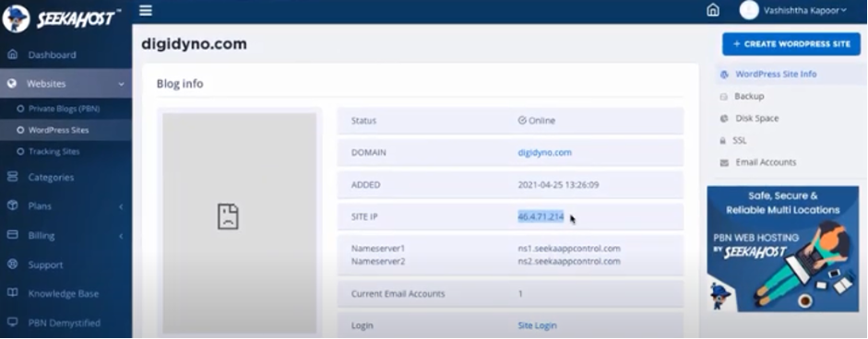Select WordPress Sites submenu item
This screenshot has height=339, width=868.
tap(59, 130)
